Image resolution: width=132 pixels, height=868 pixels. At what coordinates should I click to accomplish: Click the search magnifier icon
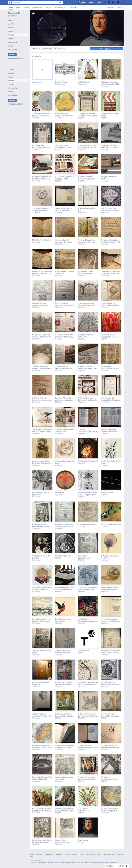coord(60,2)
